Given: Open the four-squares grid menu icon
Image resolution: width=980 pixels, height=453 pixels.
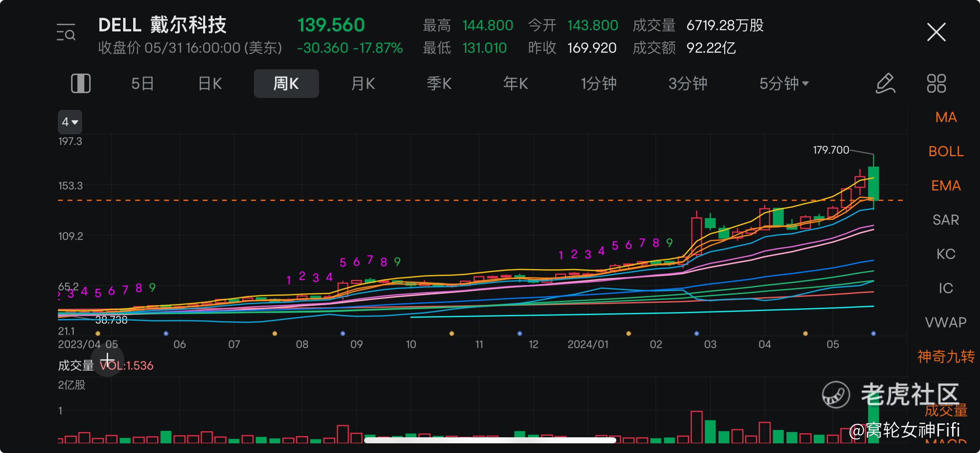Looking at the screenshot, I should coord(937,84).
